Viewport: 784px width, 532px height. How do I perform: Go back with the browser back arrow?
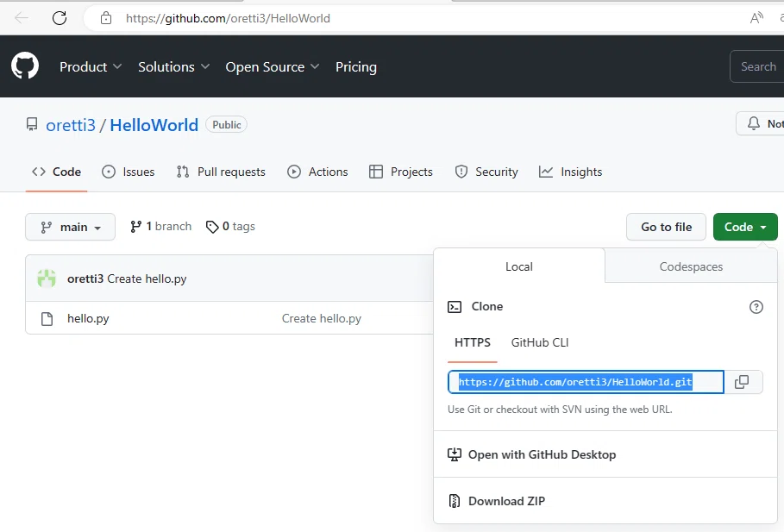coord(22,18)
